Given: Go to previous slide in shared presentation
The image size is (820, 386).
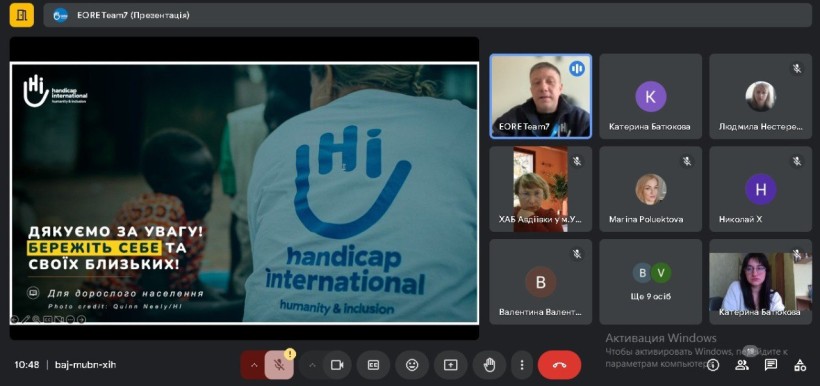Looking at the screenshot, I should (x=15, y=319).
